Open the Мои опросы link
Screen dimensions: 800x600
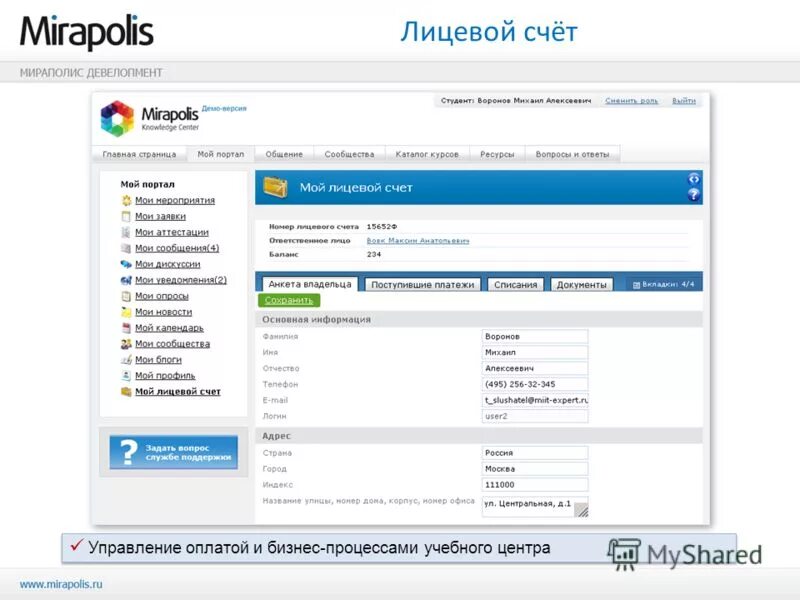coord(162,296)
